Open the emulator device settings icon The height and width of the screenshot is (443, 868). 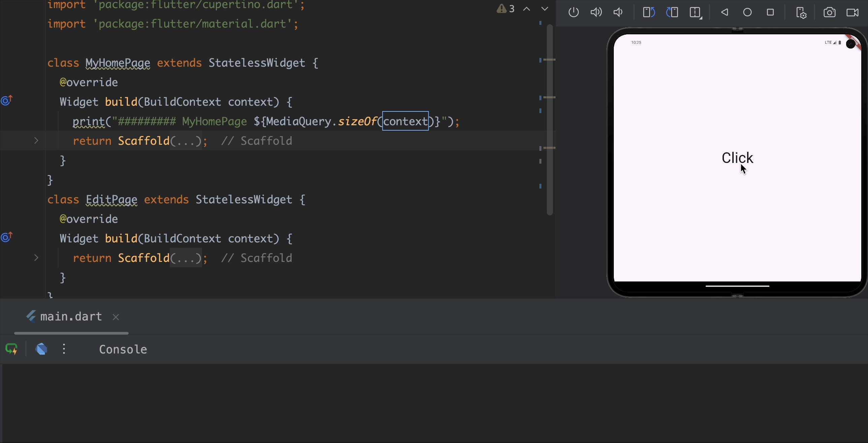tap(801, 13)
